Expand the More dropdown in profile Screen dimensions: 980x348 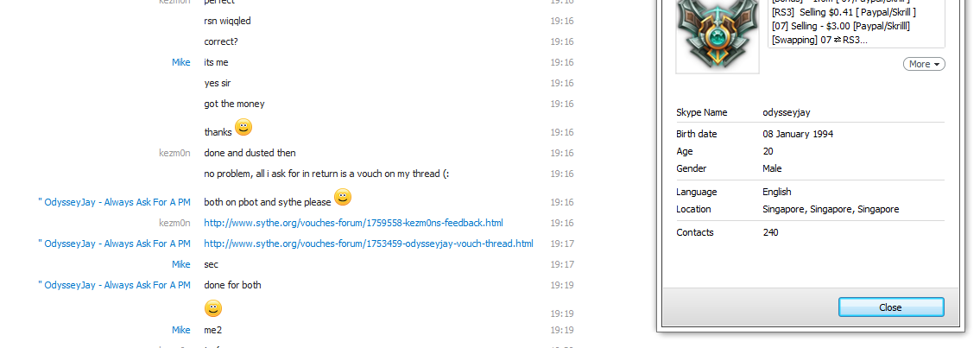[924, 65]
